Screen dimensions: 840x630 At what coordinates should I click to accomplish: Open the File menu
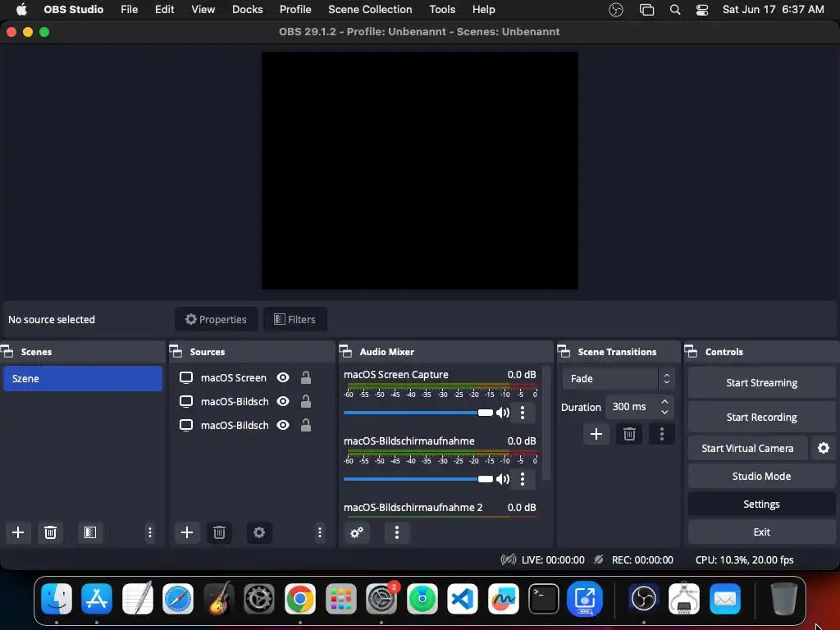pyautogui.click(x=129, y=10)
